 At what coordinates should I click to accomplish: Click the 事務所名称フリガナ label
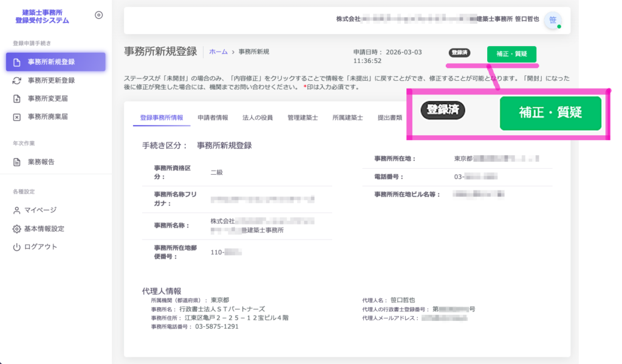pyautogui.click(x=176, y=199)
